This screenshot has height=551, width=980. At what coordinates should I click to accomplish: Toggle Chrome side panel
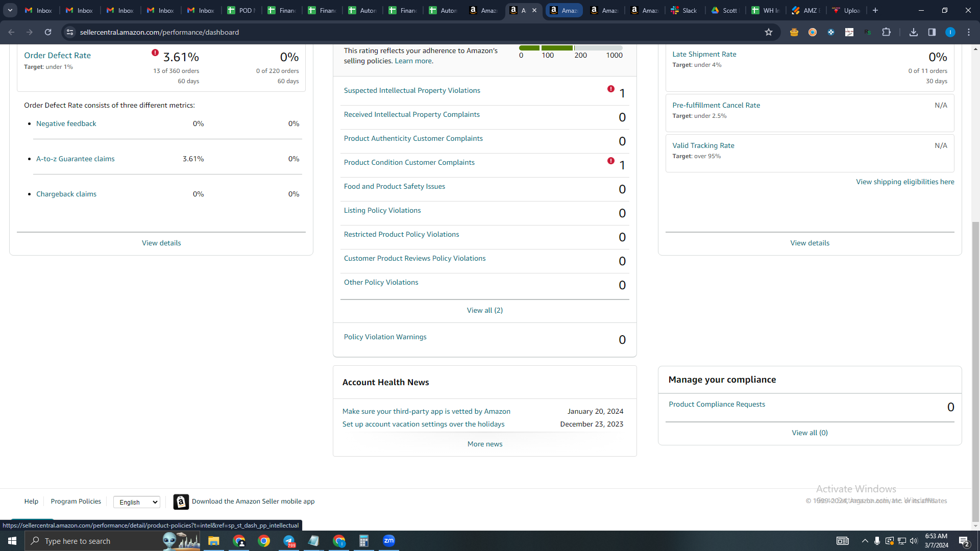pyautogui.click(x=932, y=32)
